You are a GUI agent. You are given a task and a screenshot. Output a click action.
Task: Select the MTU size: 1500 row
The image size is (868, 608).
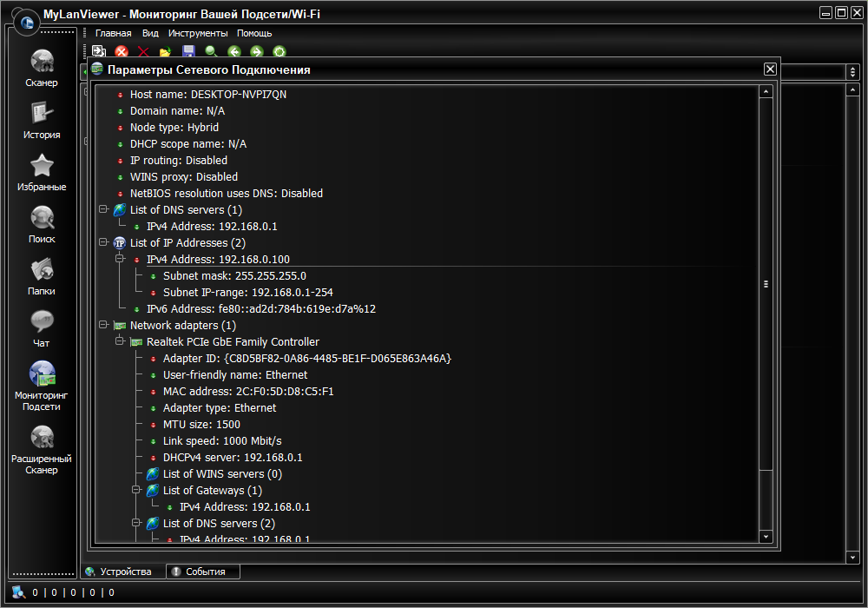201,425
